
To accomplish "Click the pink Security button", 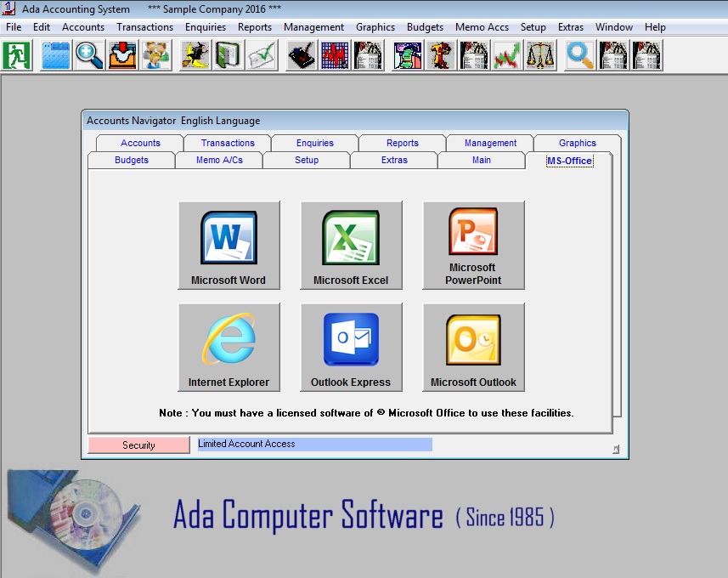I will click(138, 445).
